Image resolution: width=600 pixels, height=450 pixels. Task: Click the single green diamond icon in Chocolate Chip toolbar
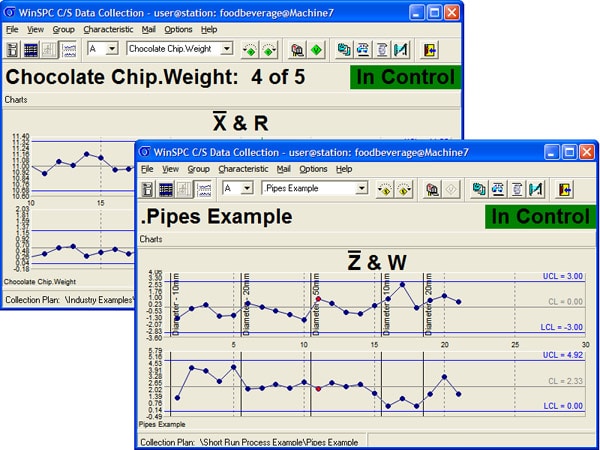(x=317, y=48)
